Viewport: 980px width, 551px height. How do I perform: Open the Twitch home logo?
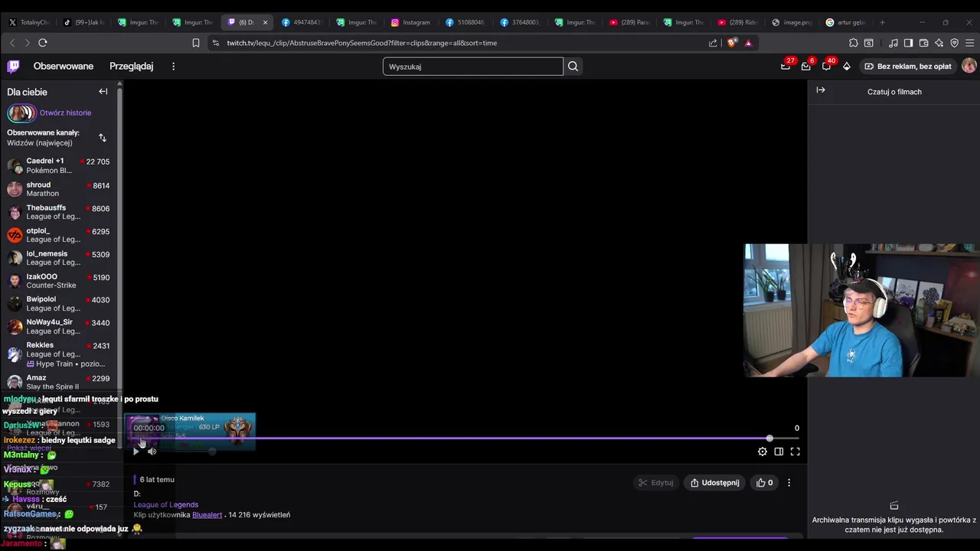point(13,67)
